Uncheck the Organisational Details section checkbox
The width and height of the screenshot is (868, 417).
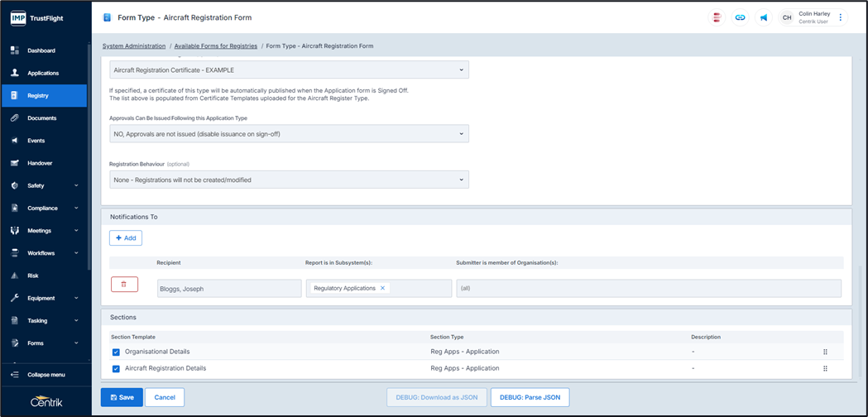click(116, 352)
